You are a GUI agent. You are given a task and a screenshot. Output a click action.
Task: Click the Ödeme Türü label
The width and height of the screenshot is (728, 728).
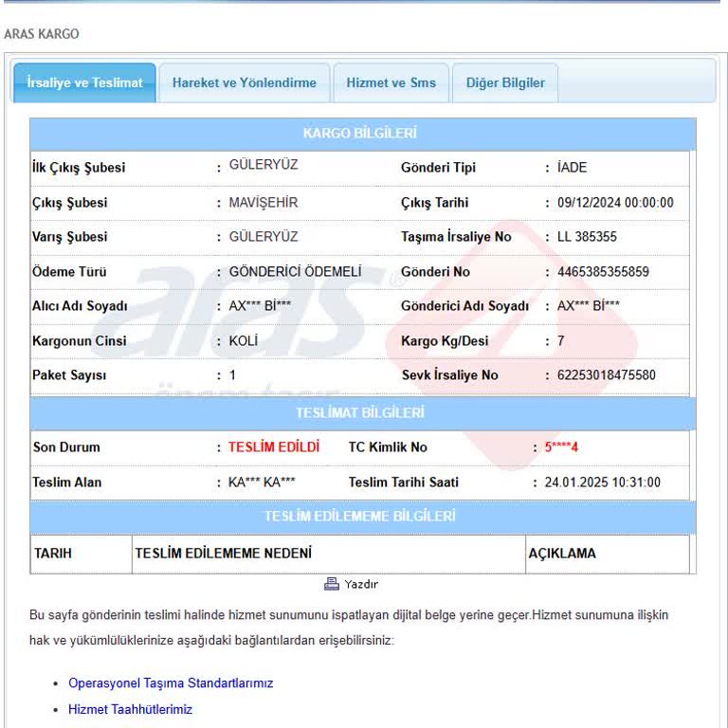point(69,272)
